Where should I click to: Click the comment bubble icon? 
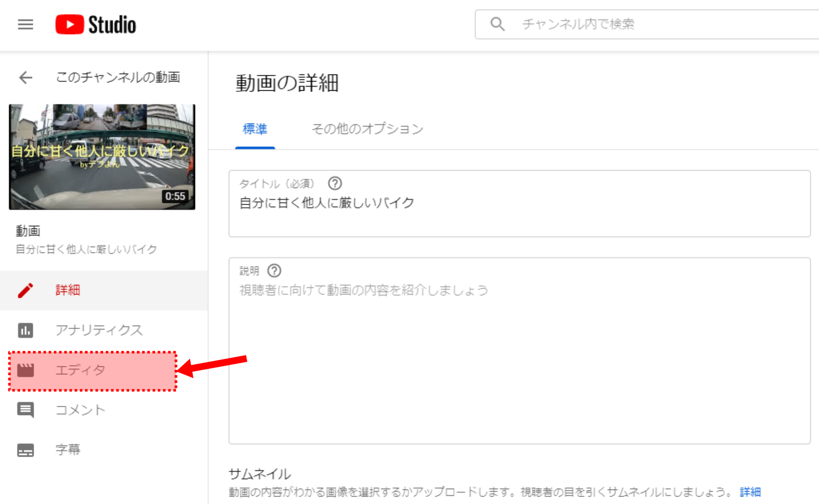coord(25,410)
